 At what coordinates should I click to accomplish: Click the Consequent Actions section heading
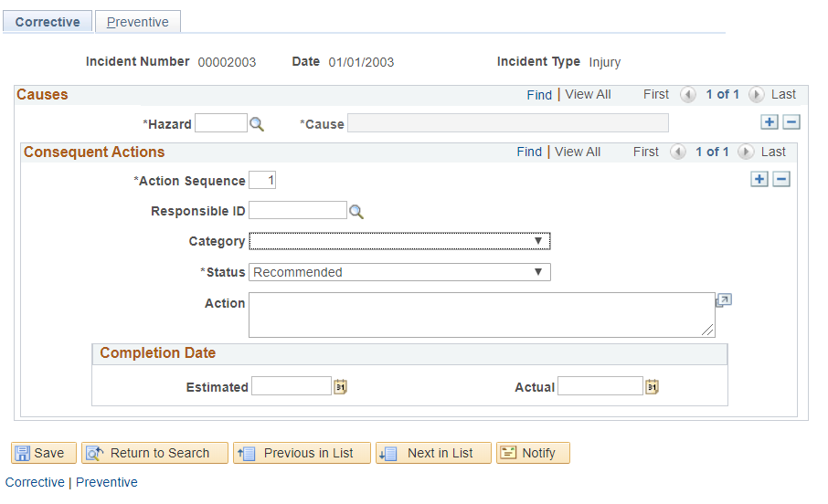point(94,152)
